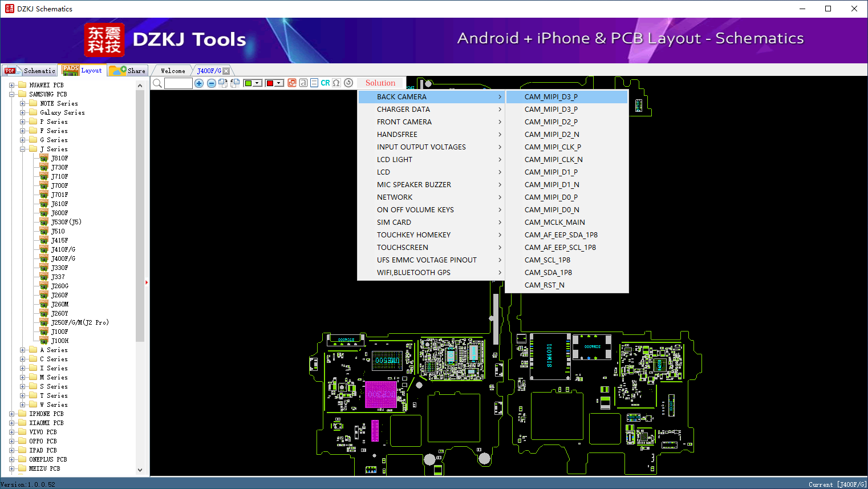Expand the HUAWEI PCB folder
The width and height of the screenshot is (868, 489).
point(12,85)
